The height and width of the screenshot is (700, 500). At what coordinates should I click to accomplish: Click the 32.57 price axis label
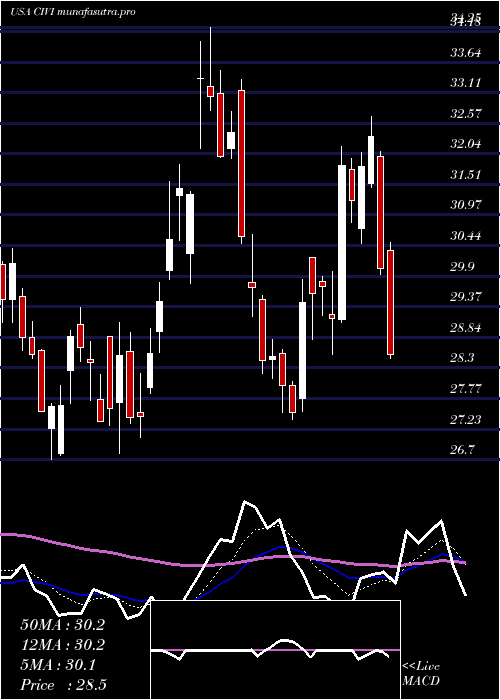pos(466,113)
